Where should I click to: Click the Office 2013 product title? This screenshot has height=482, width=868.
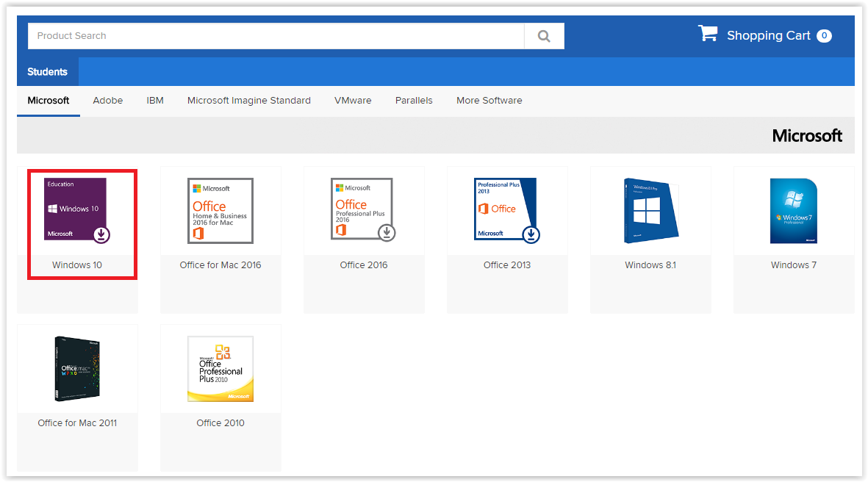[x=507, y=265]
